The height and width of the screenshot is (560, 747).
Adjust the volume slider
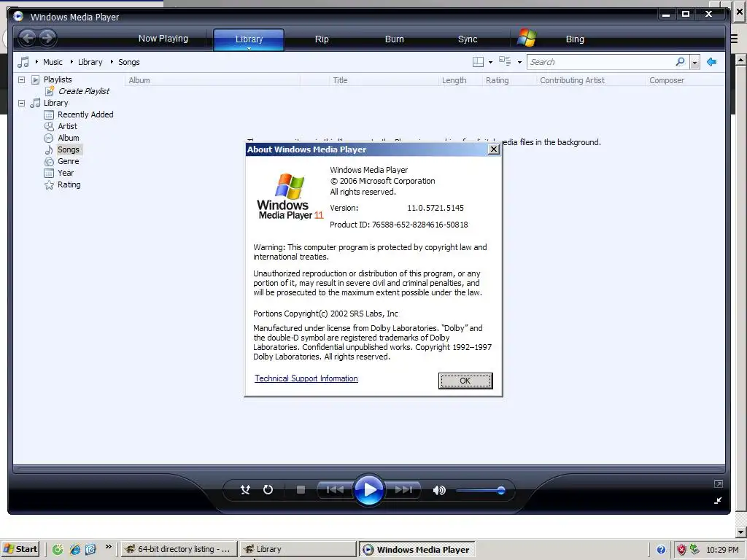(480, 490)
